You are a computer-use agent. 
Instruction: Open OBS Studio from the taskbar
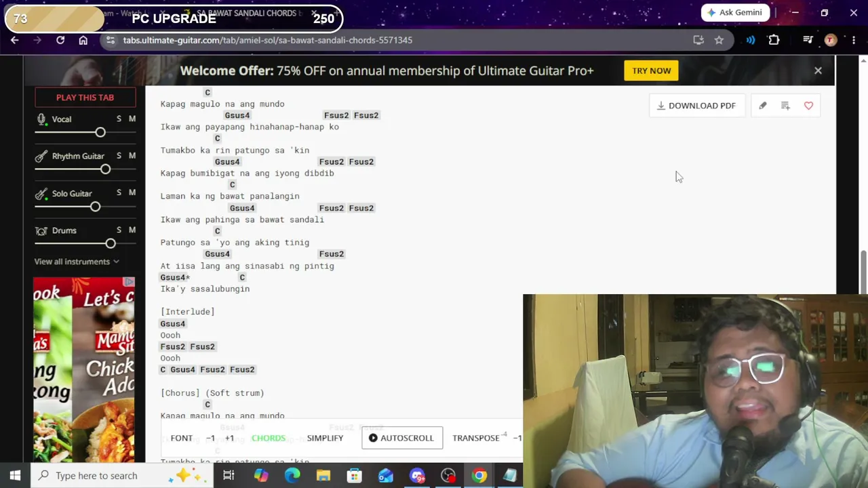click(x=448, y=475)
